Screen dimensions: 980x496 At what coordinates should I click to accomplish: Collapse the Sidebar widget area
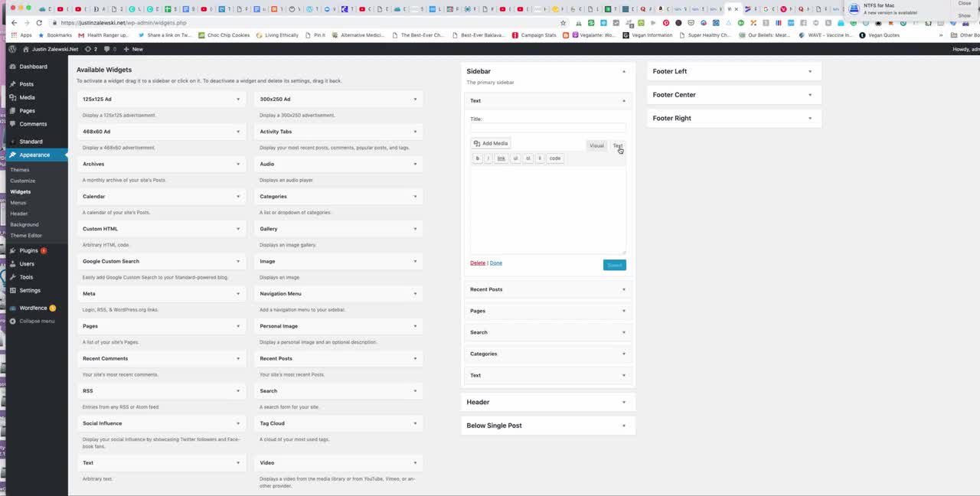tap(624, 71)
